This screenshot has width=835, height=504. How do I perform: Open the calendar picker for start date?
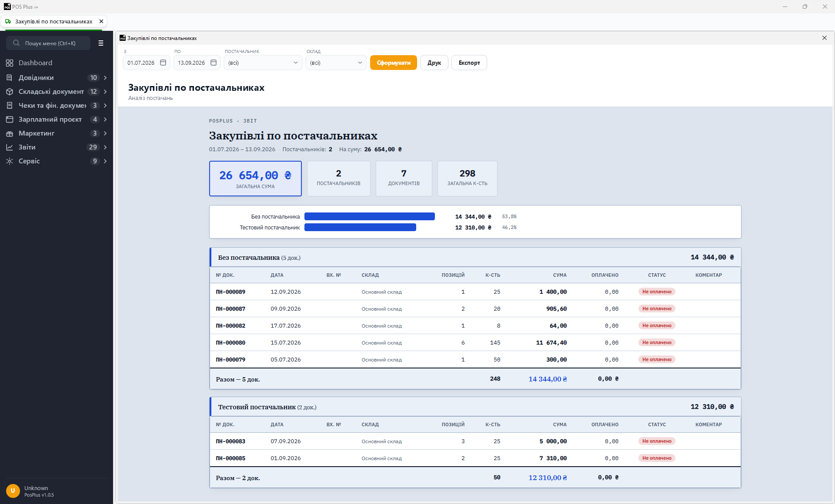(163, 63)
